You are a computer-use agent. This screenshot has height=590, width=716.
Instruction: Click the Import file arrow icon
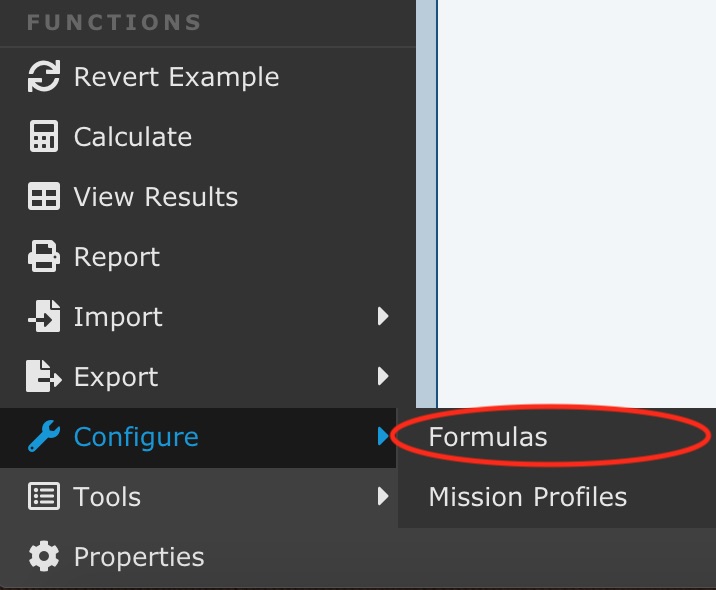point(44,317)
